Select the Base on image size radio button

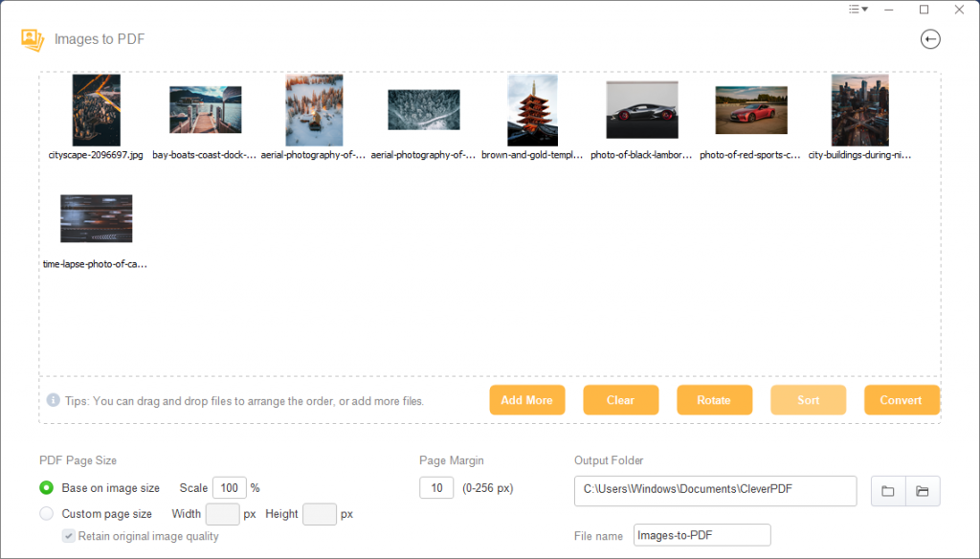tap(45, 487)
